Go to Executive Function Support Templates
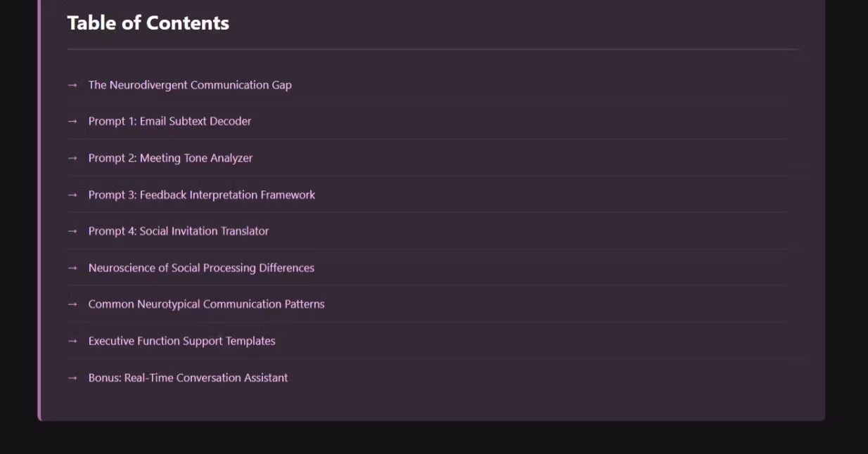Viewport: 868px width, 454px height. pos(181,341)
